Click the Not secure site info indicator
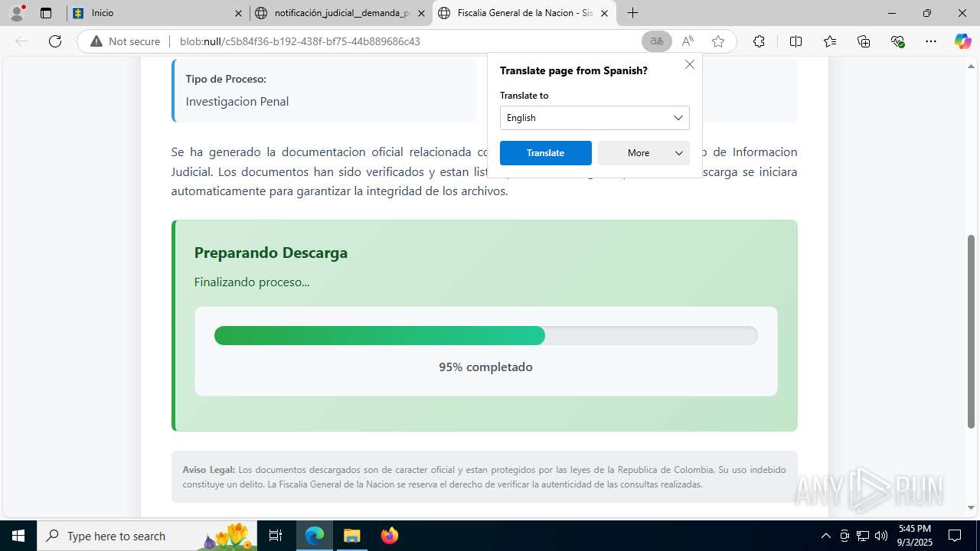Viewport: 980px width, 551px height. click(x=126, y=41)
